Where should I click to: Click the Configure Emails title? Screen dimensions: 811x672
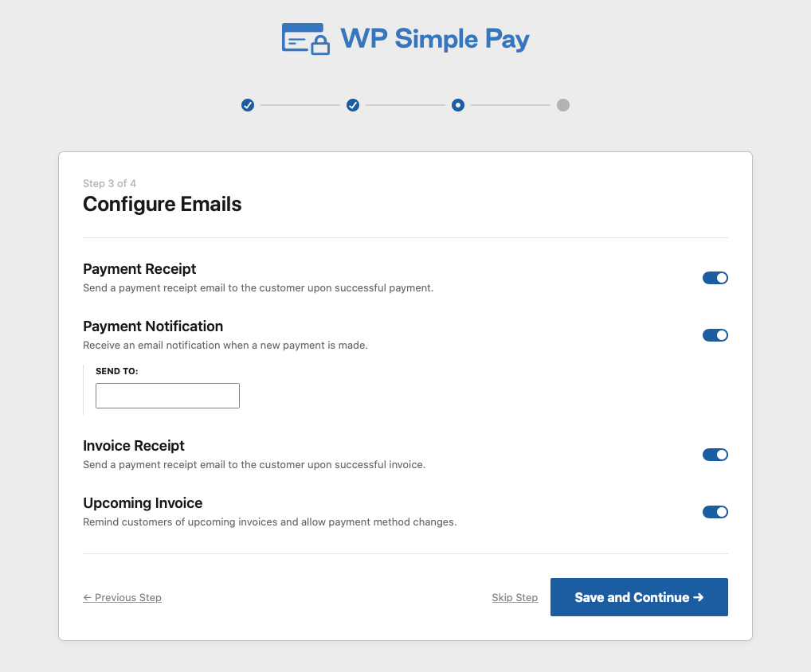(x=163, y=205)
